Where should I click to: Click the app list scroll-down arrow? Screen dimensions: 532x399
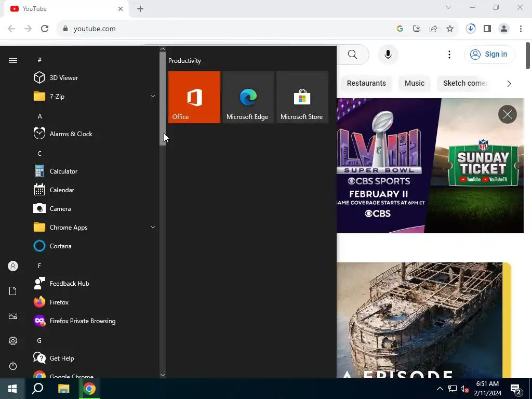[x=163, y=375]
